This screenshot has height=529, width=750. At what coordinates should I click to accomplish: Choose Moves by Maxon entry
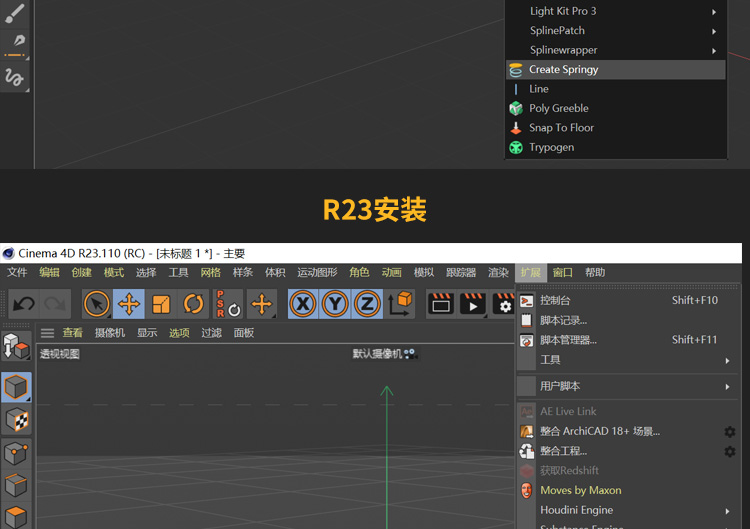coord(627,490)
